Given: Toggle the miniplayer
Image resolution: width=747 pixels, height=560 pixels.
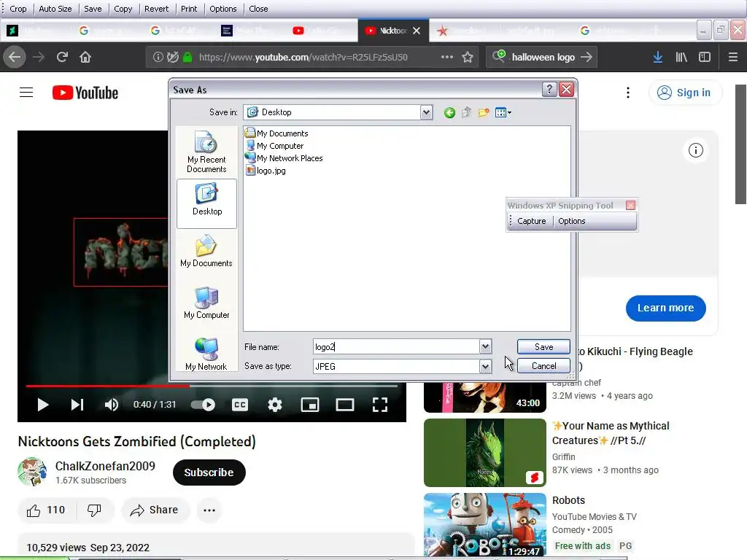Looking at the screenshot, I should (309, 405).
